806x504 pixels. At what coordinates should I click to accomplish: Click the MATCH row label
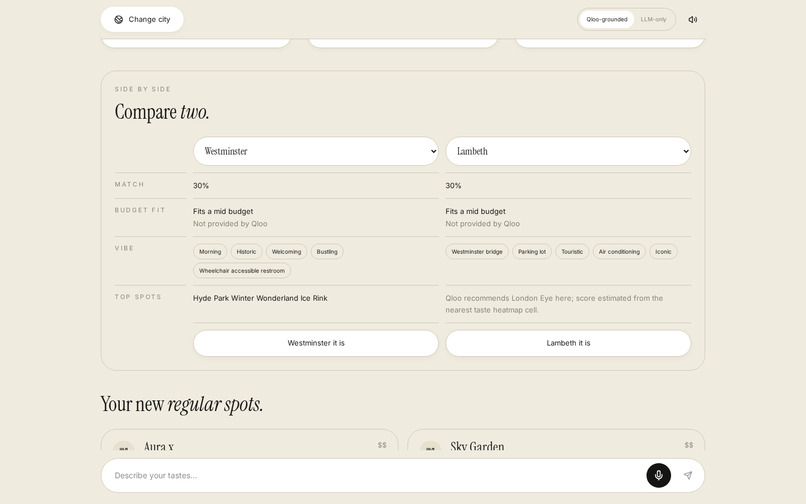(x=129, y=184)
